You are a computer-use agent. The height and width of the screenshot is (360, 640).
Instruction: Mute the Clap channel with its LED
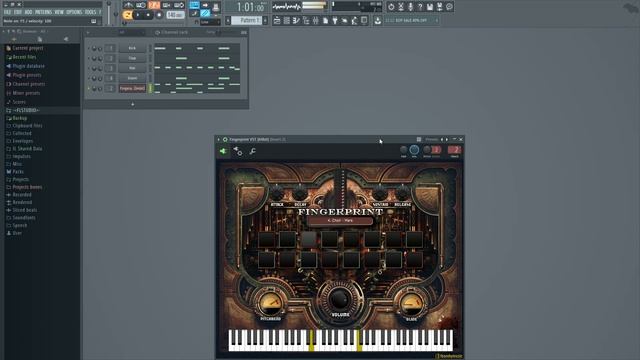tap(89, 58)
